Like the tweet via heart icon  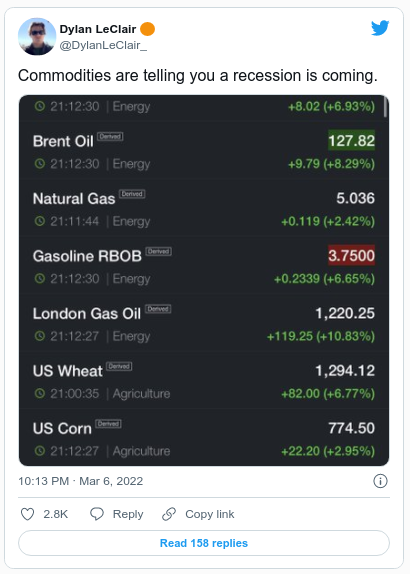27,514
